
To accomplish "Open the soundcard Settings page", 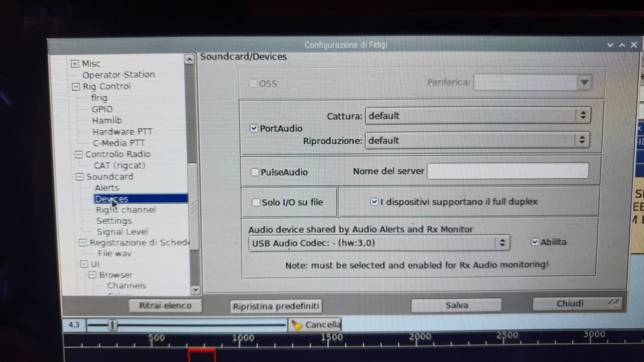I will pyautogui.click(x=114, y=221).
